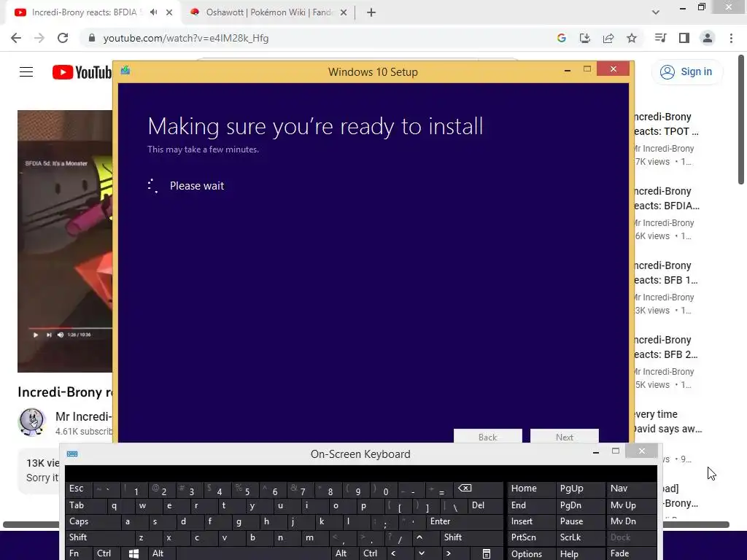The image size is (747, 560).
Task: Click the left arrow key on keyboard
Action: (x=398, y=553)
